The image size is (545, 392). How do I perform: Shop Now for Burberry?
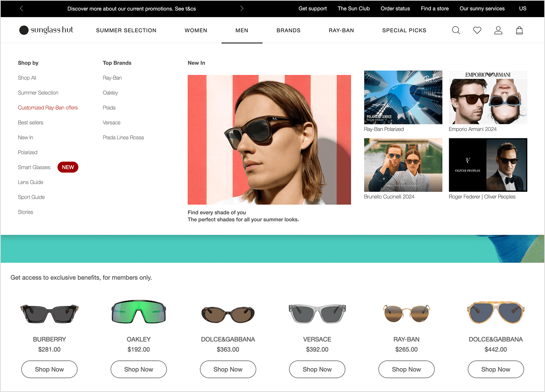49,369
